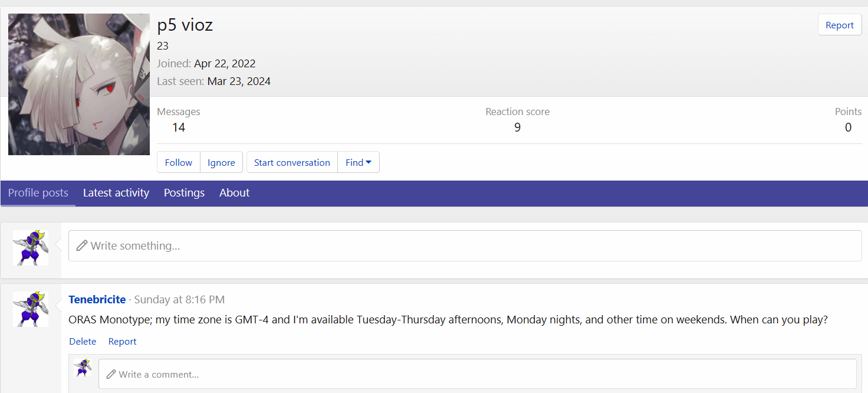The height and width of the screenshot is (393, 868).
Task: Click the caret arrow next to Find
Action: tap(369, 162)
